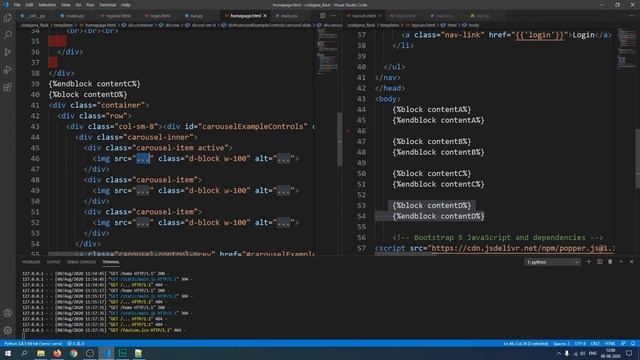The image size is (640, 360).
Task: Open Chrome from taskbar
Action: click(73, 353)
